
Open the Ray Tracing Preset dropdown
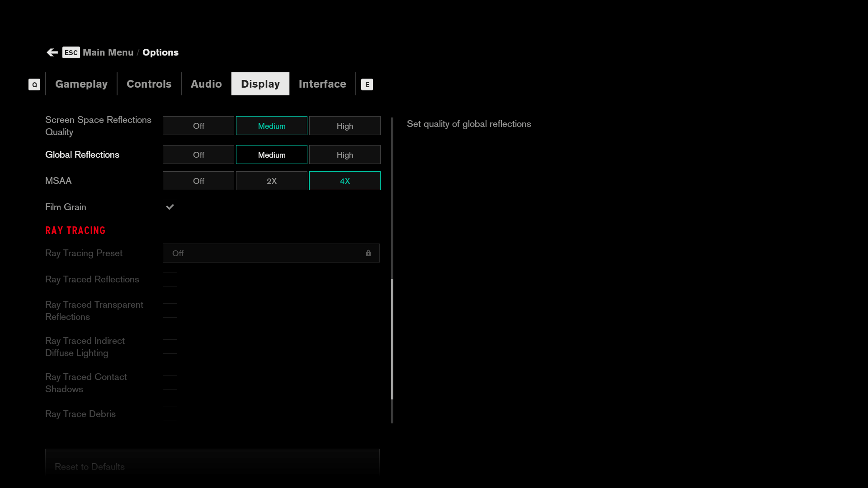pyautogui.click(x=271, y=253)
